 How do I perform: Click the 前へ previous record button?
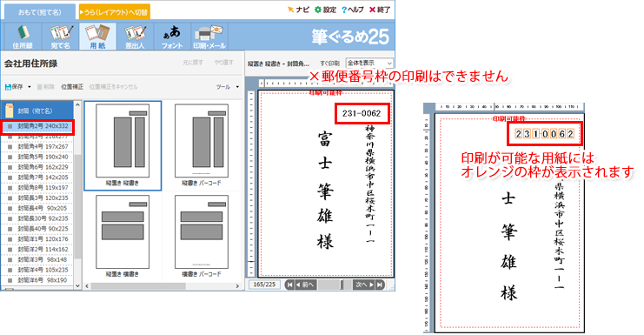tap(305, 285)
